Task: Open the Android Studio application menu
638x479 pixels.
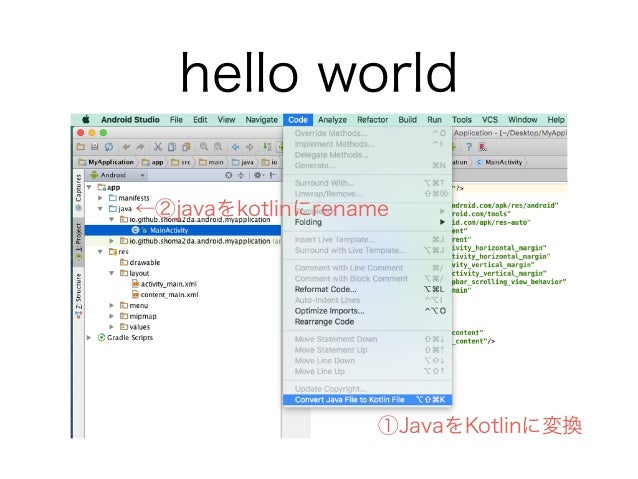Action: (x=130, y=120)
